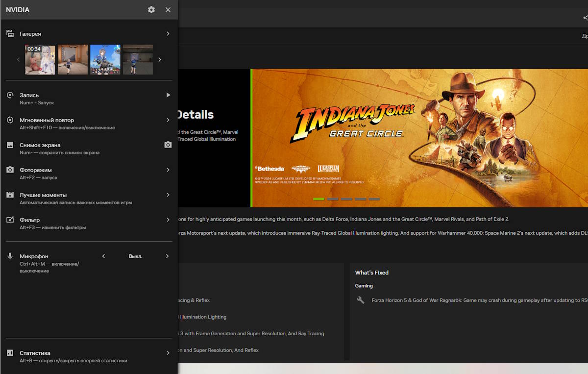Viewport: 588px width, 374px height.
Task: Open the Снимок экрана menu item
Action: pyautogui.click(x=40, y=145)
